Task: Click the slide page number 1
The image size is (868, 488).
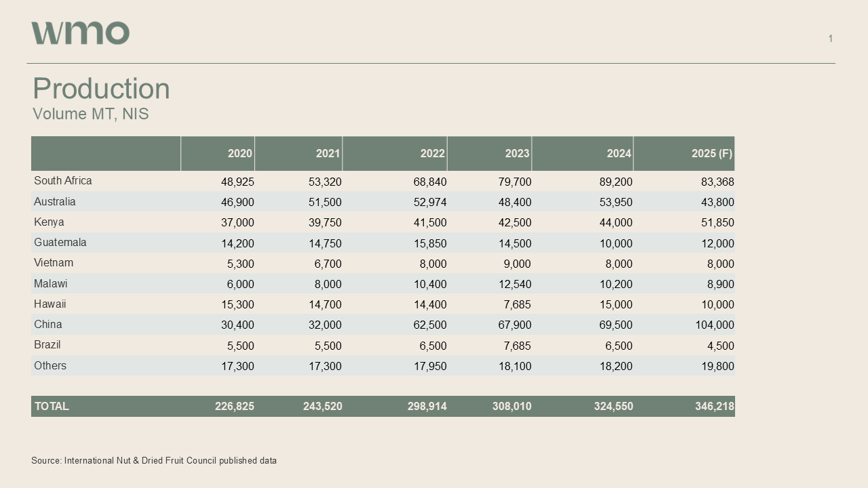Action: pos(830,39)
